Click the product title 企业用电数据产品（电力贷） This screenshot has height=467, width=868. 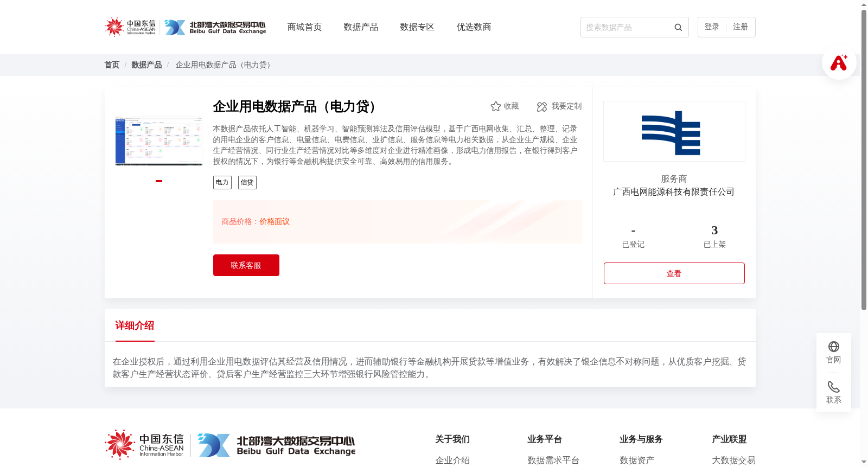pos(297,106)
